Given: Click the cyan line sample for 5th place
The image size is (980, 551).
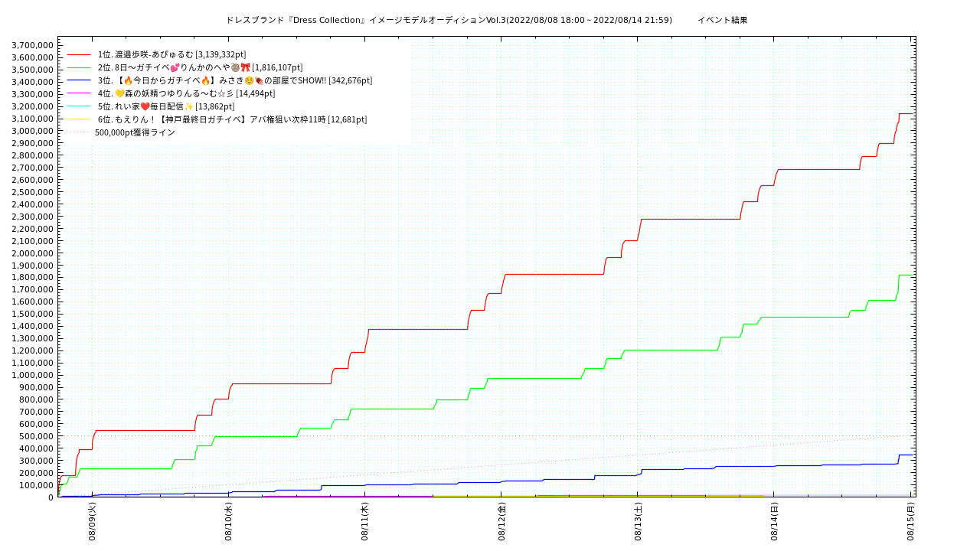Looking at the screenshot, I should point(79,106).
